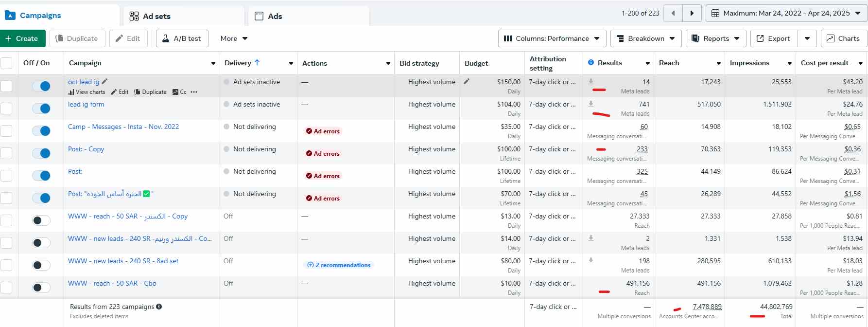Enable the WWW - reach - 50 SAR - Cbo campaign
Image resolution: width=868 pixels, height=327 pixels.
41,288
